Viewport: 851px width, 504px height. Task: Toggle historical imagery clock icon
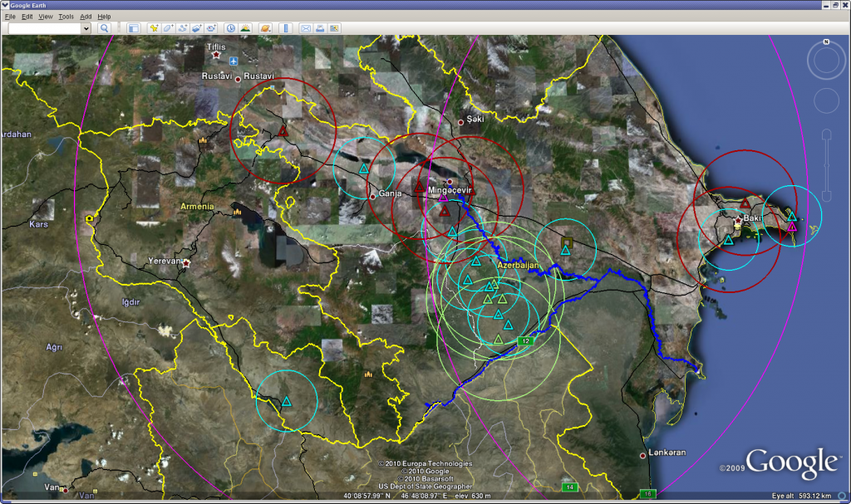click(x=231, y=28)
